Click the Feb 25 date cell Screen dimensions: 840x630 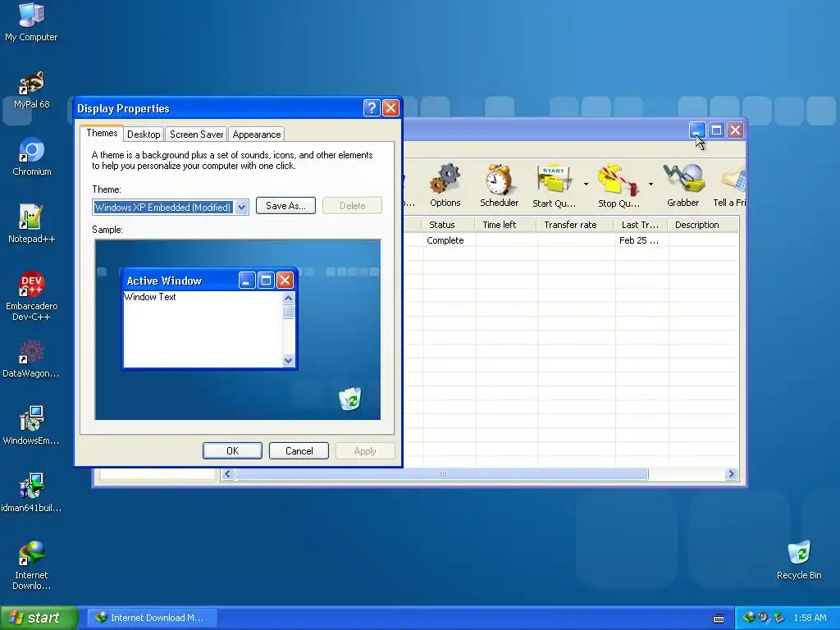[639, 240]
